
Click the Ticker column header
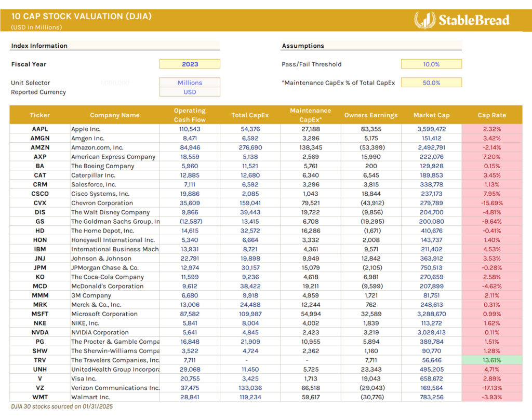39,115
